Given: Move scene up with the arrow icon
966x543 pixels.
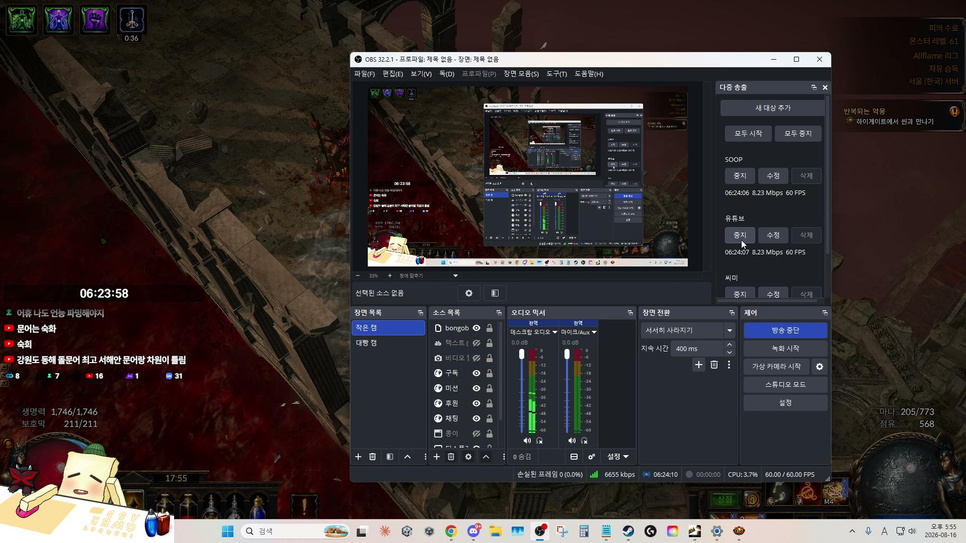Looking at the screenshot, I should 407,457.
